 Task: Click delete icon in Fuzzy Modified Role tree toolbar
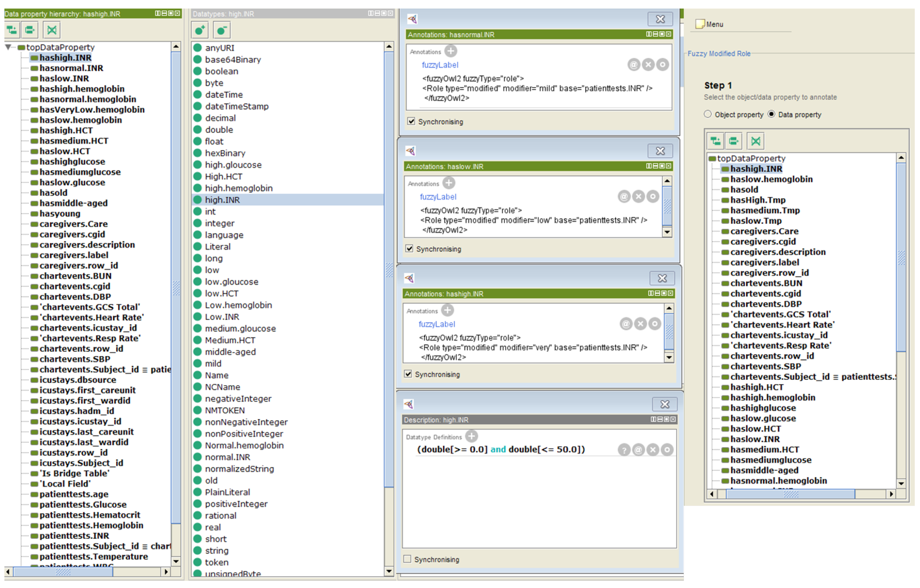[x=755, y=141]
